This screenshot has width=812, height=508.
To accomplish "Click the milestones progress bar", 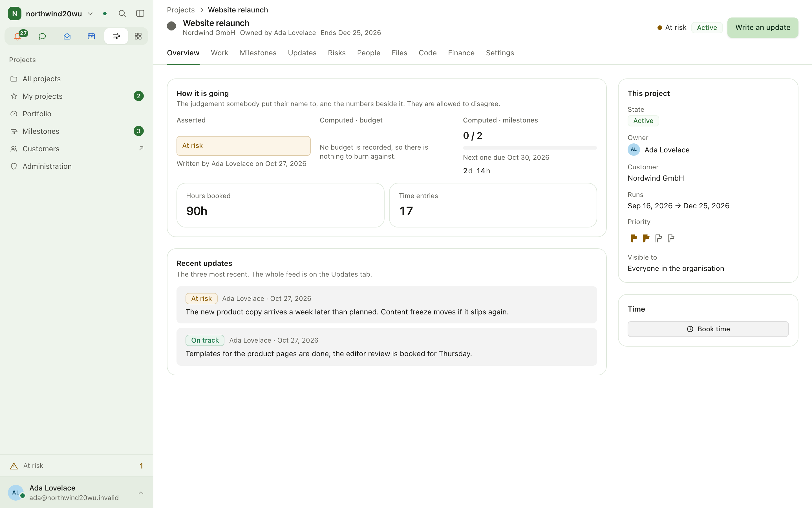I will pyautogui.click(x=529, y=148).
